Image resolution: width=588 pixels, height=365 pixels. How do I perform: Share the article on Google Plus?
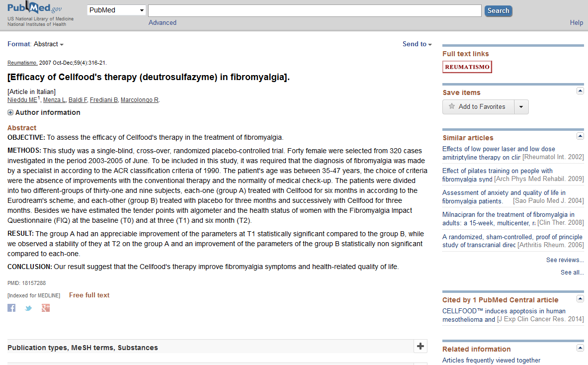tap(46, 308)
